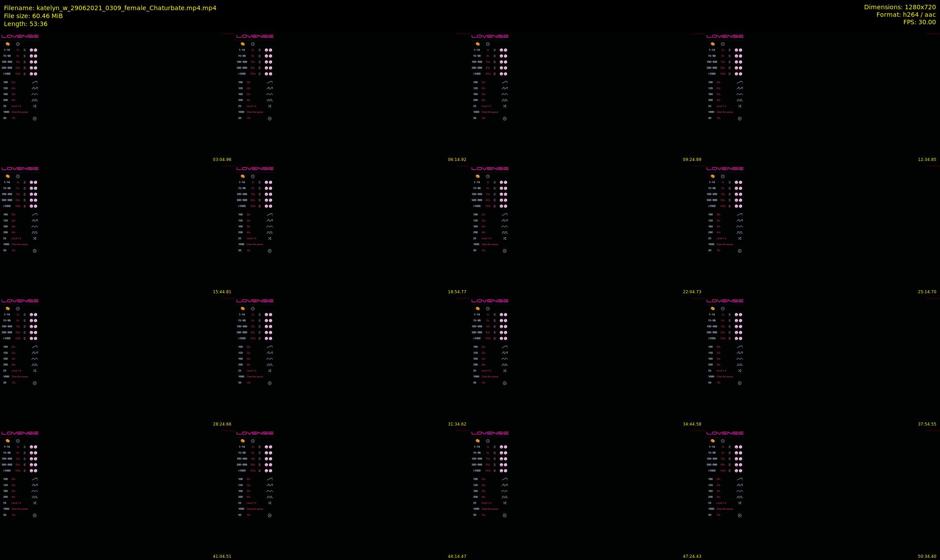Click the 03:04.96 timestamp label
Viewport: 940px width, 560px height.
tap(222, 160)
